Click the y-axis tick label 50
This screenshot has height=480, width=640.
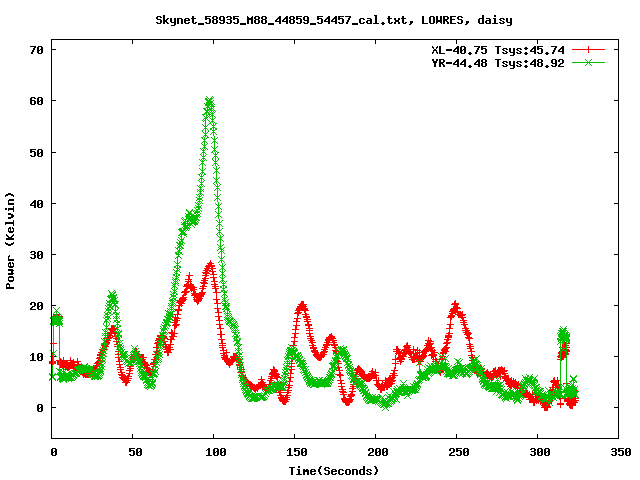[x=36, y=153]
